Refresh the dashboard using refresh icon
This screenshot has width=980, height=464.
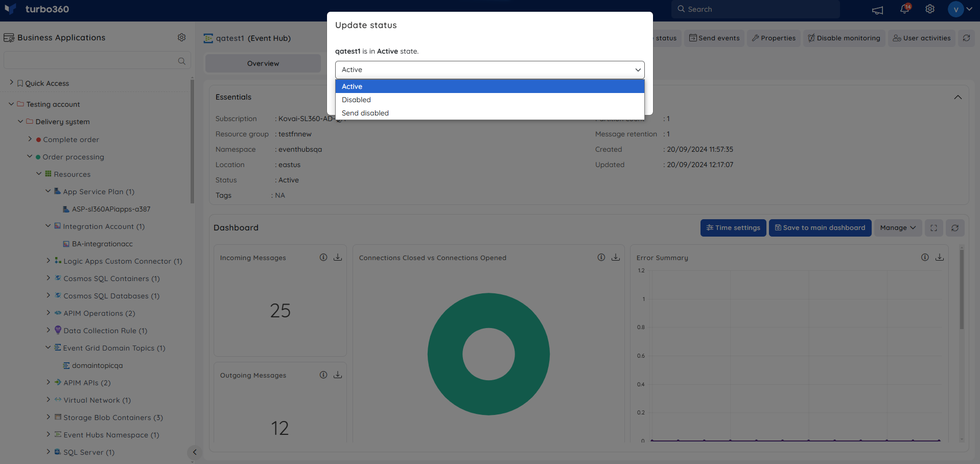[x=955, y=228]
